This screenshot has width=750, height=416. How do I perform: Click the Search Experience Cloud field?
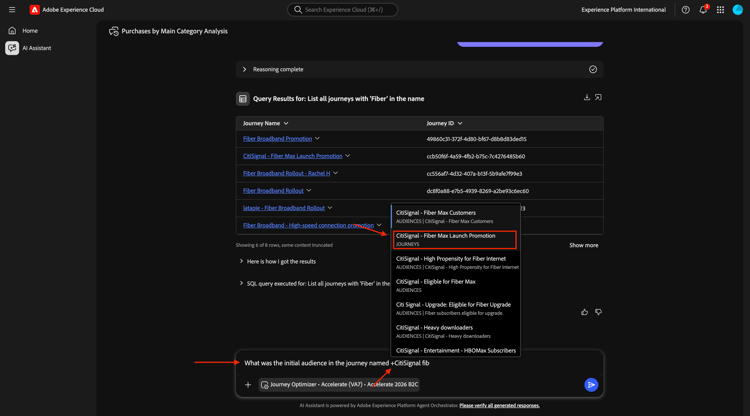pos(342,10)
